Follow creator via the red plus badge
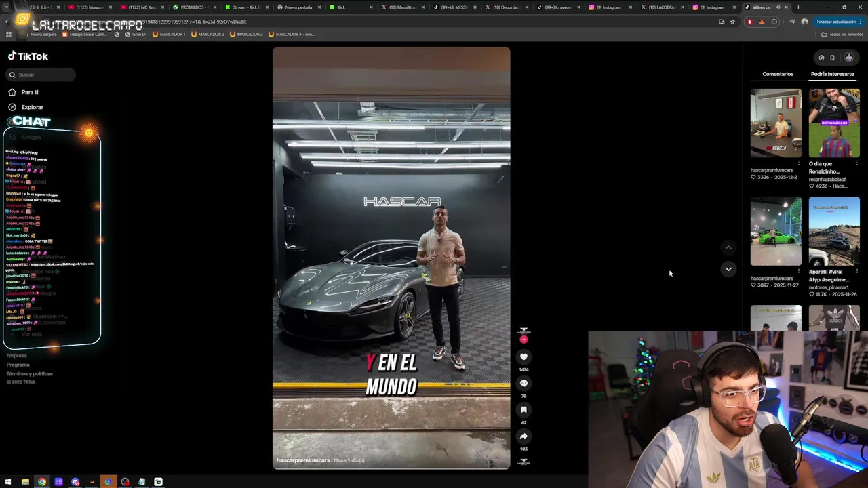 coord(524,340)
